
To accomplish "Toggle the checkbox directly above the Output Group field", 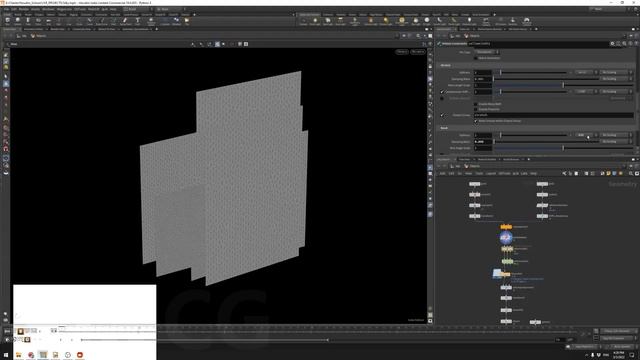I will (476, 109).
